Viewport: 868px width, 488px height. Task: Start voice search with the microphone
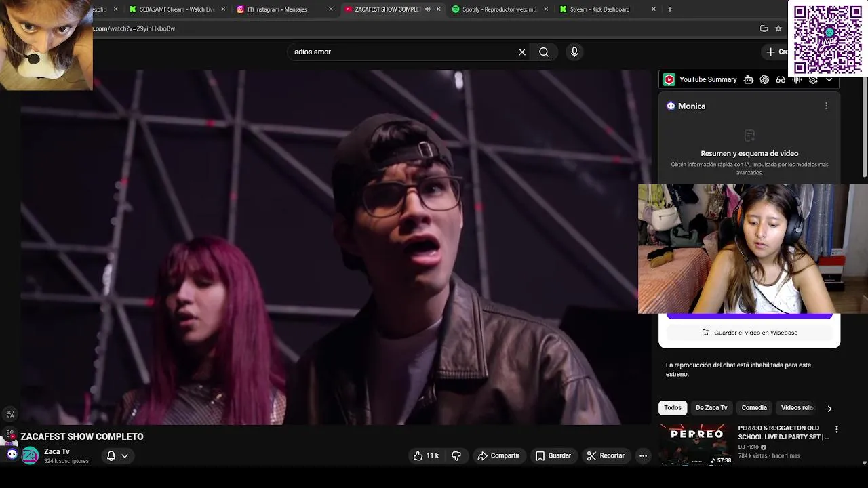click(574, 52)
